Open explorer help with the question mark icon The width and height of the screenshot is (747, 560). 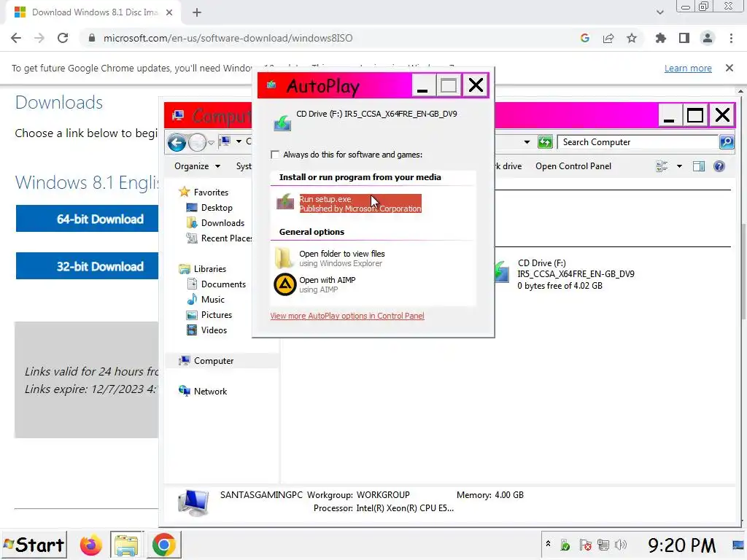click(x=719, y=166)
